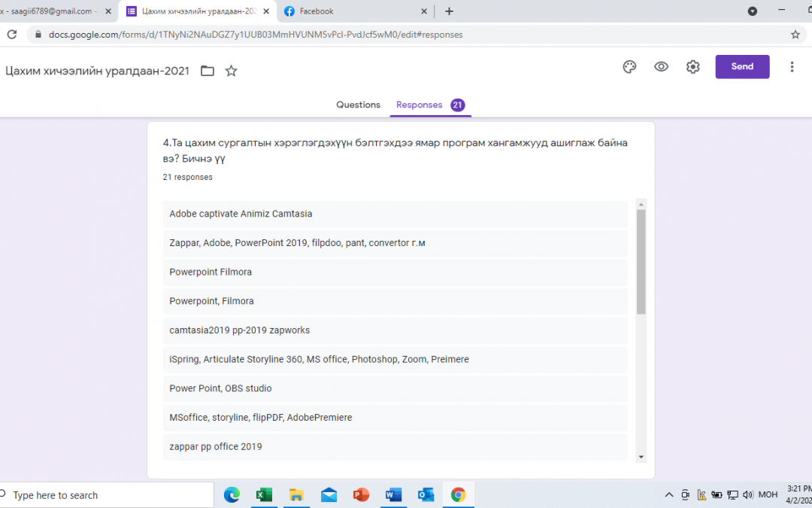Click the question 4 title text
Viewport: 812px width, 508px height.
395,151
